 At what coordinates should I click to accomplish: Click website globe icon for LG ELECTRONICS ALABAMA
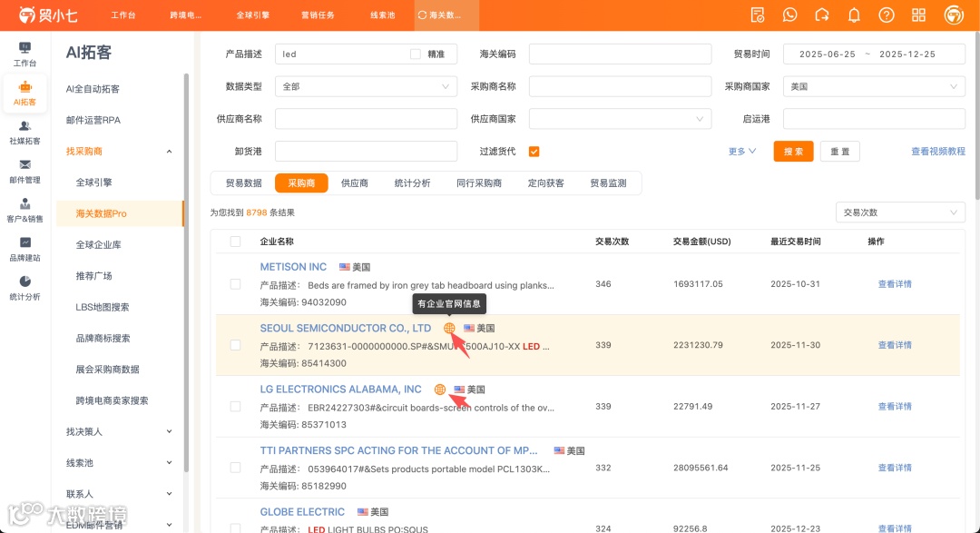click(x=440, y=390)
